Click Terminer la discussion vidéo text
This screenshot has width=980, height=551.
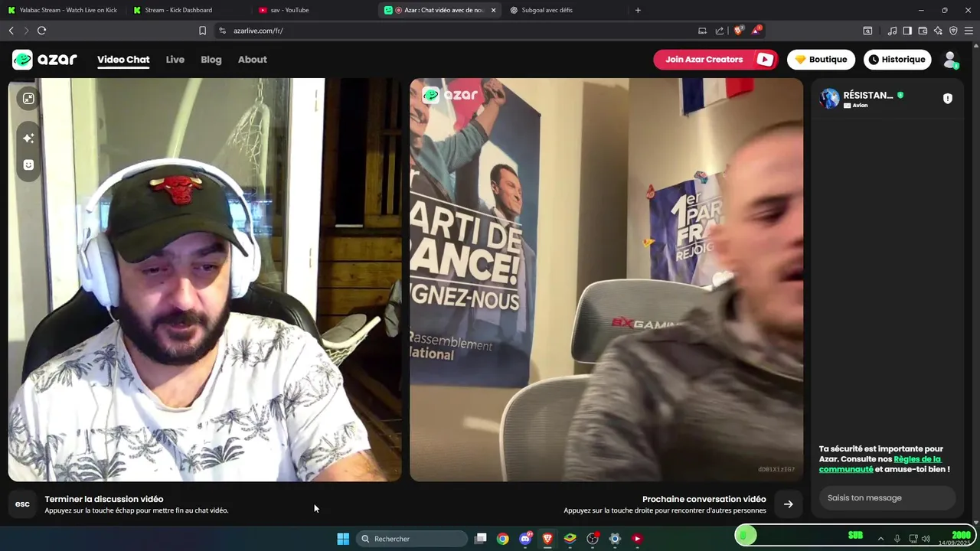(x=104, y=499)
